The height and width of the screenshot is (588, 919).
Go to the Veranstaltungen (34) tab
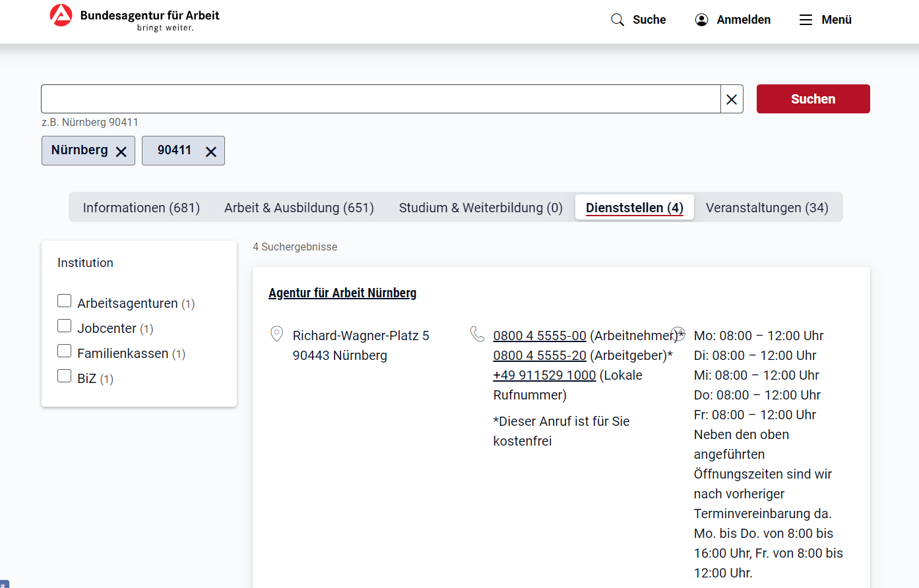tap(767, 208)
